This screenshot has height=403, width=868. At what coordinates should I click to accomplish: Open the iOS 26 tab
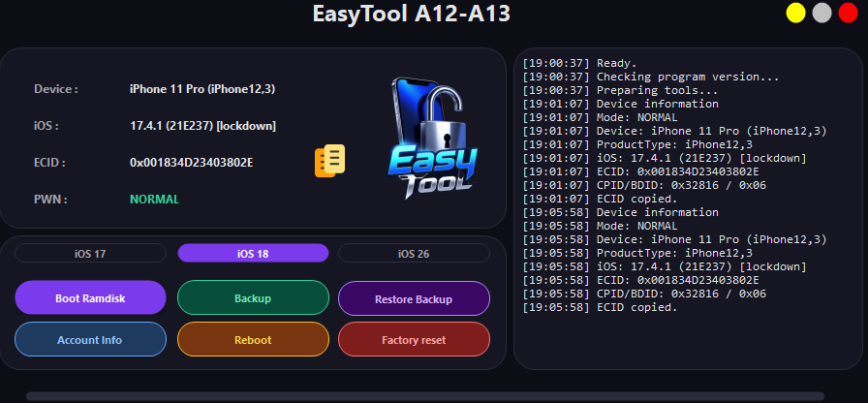click(414, 254)
